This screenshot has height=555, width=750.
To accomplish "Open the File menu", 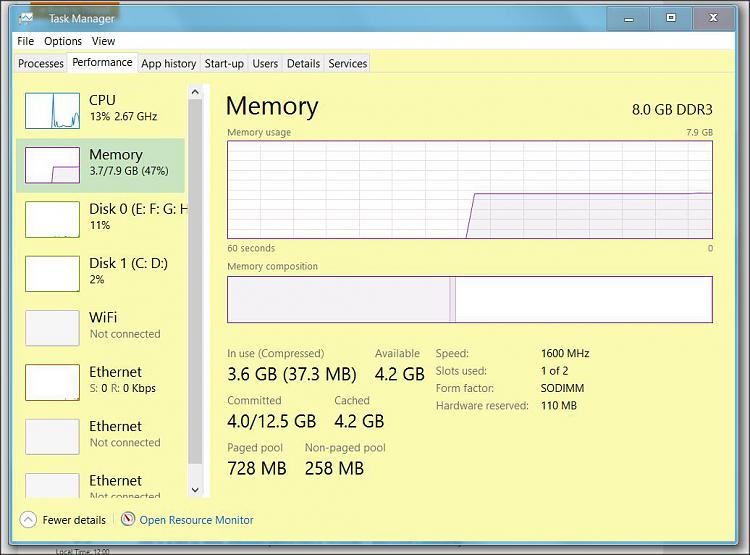I will 25,41.
